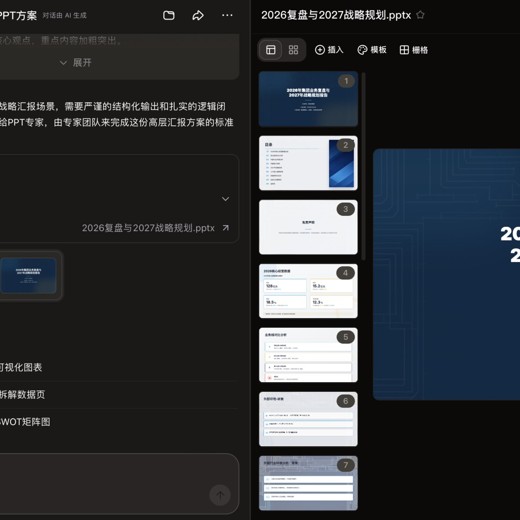
Task: Switch to single-slide layout view
Action: click(x=271, y=50)
